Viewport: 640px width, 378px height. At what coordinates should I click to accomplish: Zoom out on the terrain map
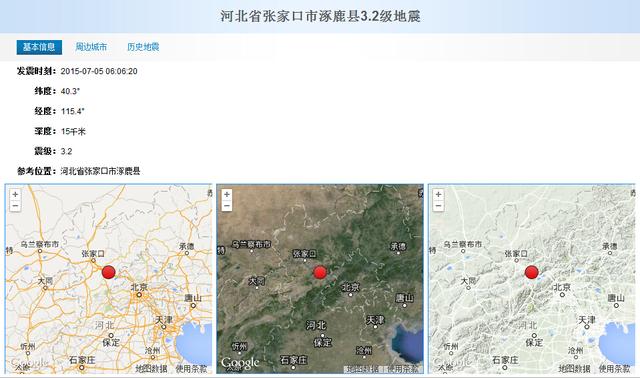tap(438, 205)
